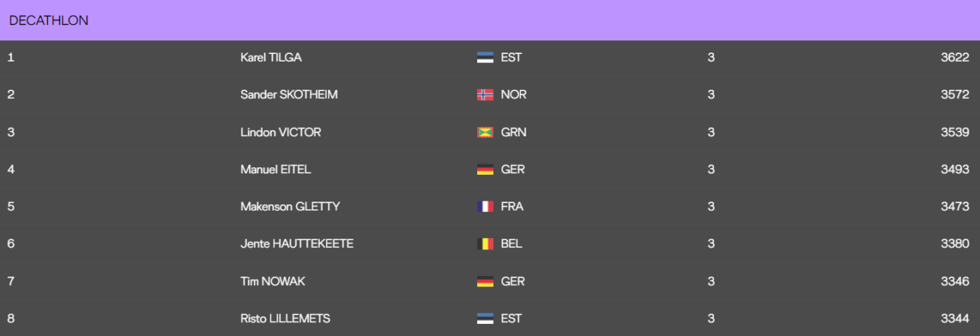Viewport: 980px width, 336px height.
Task: Click the 3622 points score
Action: click(955, 57)
